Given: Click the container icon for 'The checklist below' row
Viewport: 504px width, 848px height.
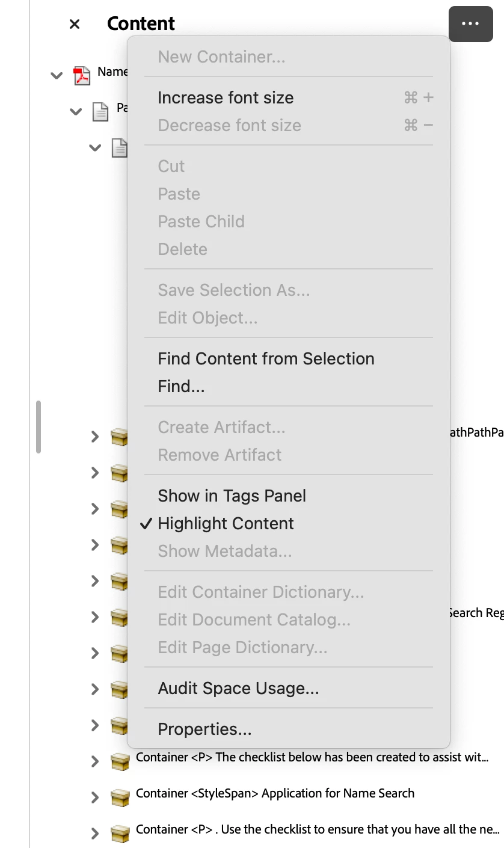Looking at the screenshot, I should click(x=120, y=761).
